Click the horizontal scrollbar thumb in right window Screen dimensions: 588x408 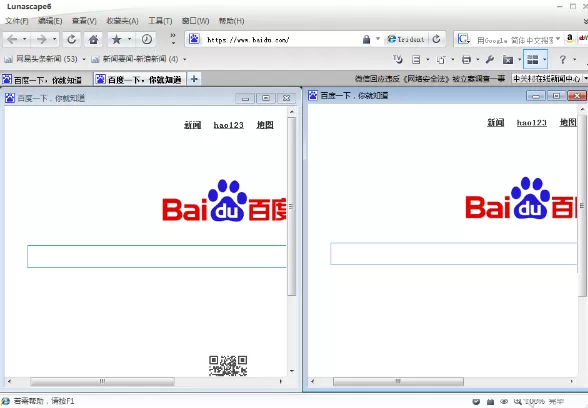(x=398, y=381)
